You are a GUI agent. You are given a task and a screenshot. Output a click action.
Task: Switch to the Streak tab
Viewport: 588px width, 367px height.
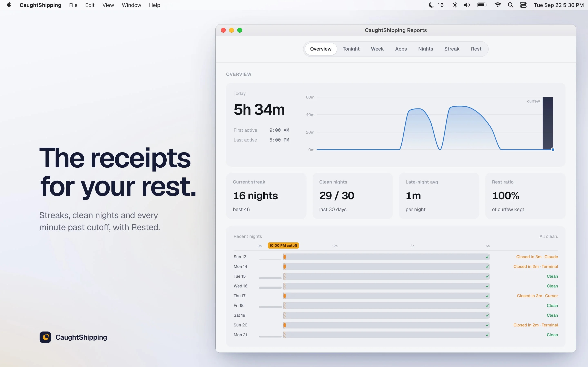452,49
